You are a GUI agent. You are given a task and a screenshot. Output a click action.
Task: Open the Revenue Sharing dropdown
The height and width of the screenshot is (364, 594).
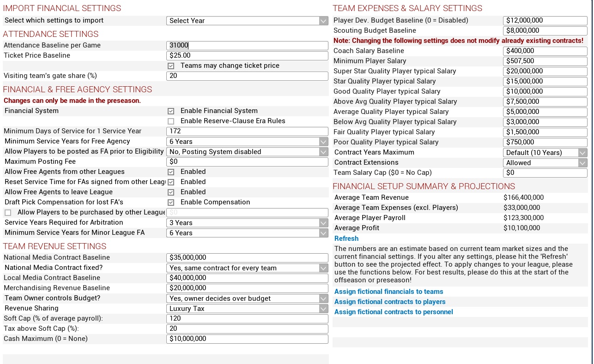click(247, 309)
